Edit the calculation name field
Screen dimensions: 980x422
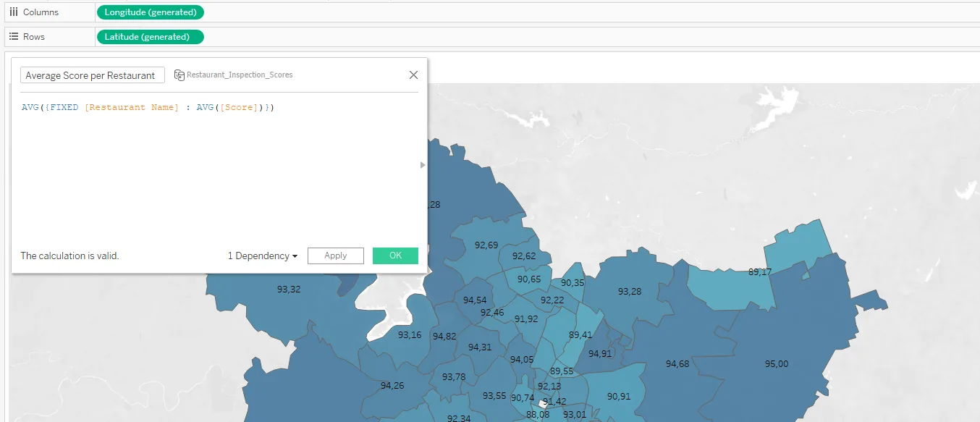point(93,75)
